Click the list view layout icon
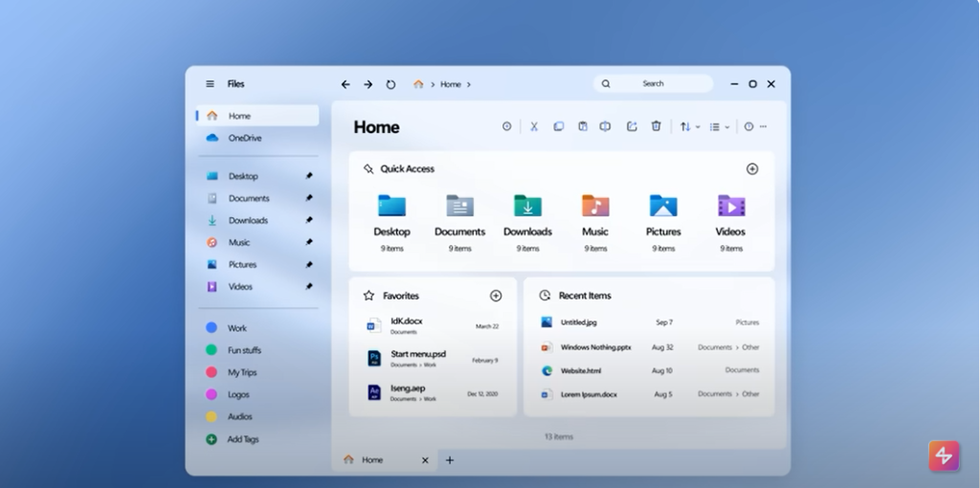The image size is (980, 488). click(714, 127)
